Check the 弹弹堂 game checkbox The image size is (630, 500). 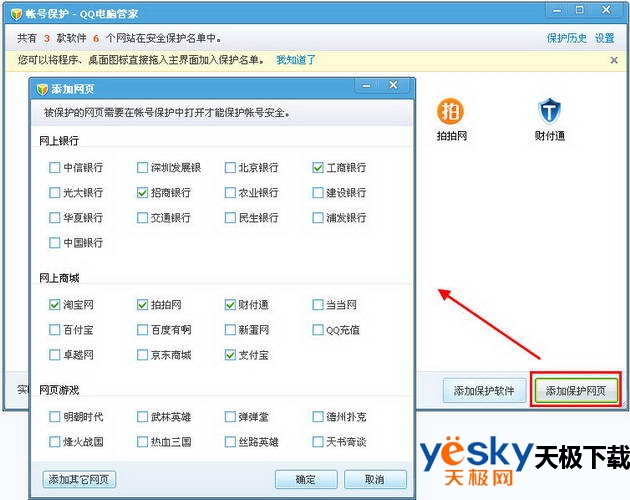[x=230, y=416]
